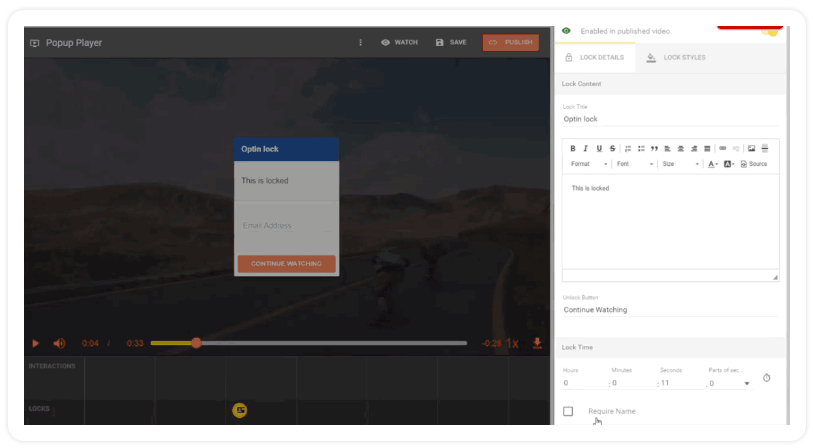The height and width of the screenshot is (448, 813).
Task: Select the yellow lock marker on the timeline
Action: point(240,410)
